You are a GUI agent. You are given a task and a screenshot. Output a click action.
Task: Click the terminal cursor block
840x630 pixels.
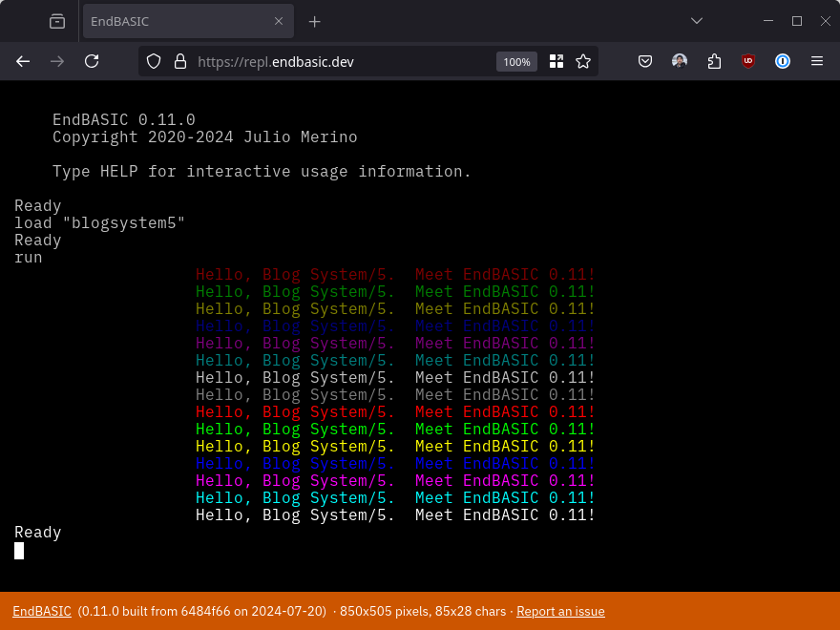click(19, 551)
